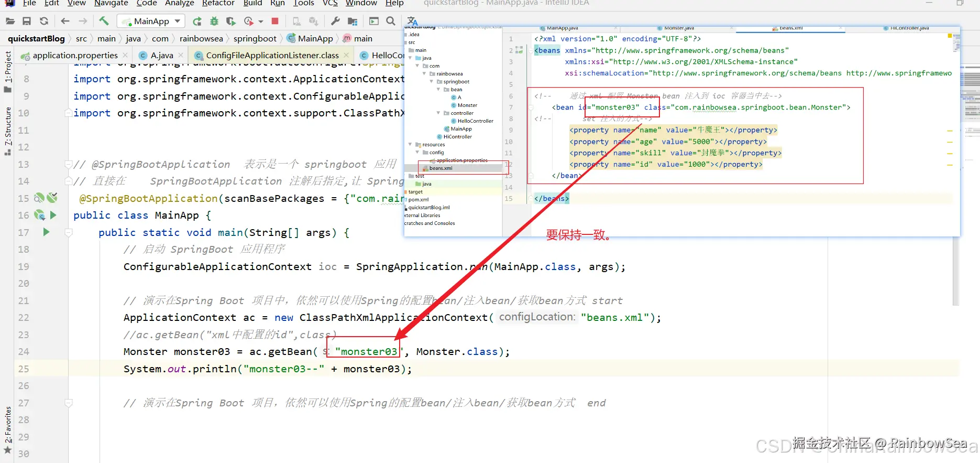The height and width of the screenshot is (463, 980).
Task: Click the Open folder toolbar icon
Action: (10, 21)
